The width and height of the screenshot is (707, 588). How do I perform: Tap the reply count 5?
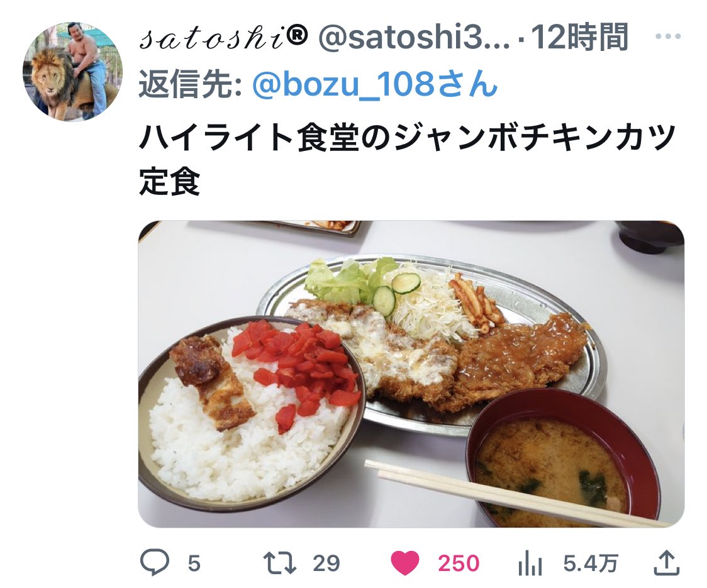[194, 563]
